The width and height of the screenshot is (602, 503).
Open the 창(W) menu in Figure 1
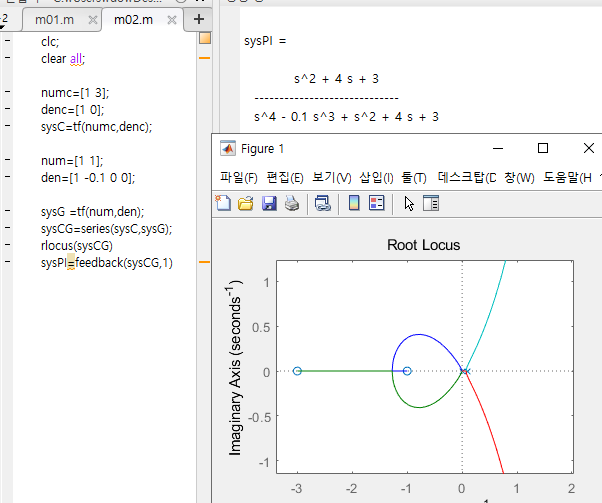pyautogui.click(x=519, y=177)
